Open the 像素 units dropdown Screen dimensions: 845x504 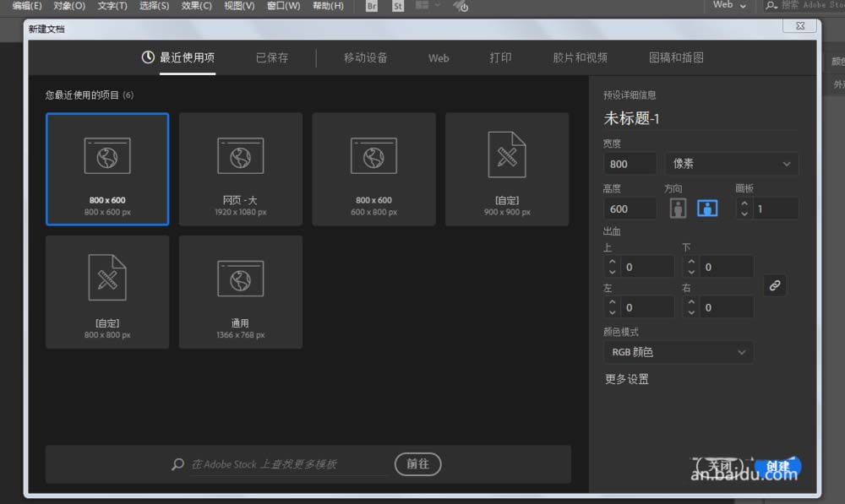coord(731,164)
